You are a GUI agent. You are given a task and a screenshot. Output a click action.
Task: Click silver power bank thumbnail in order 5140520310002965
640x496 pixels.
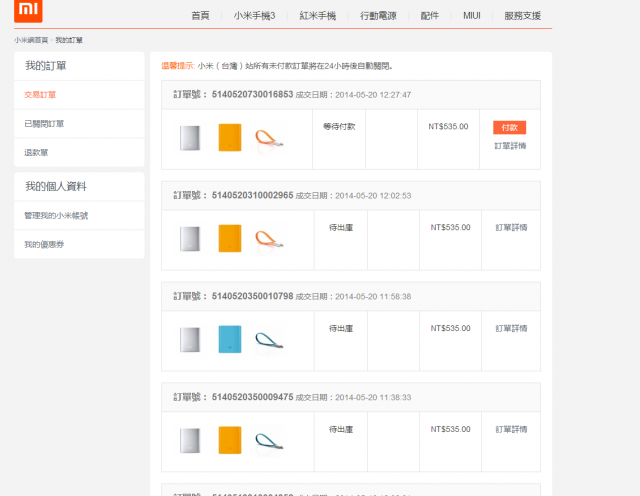click(190, 239)
